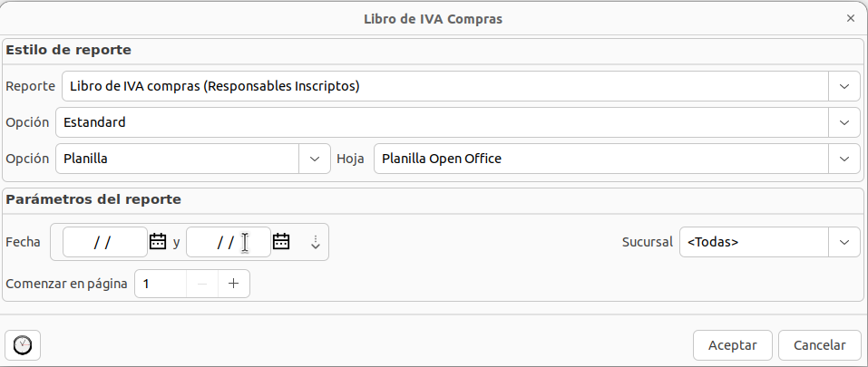Click the Aceptar button
Screen dimensions: 868x367
point(732,345)
